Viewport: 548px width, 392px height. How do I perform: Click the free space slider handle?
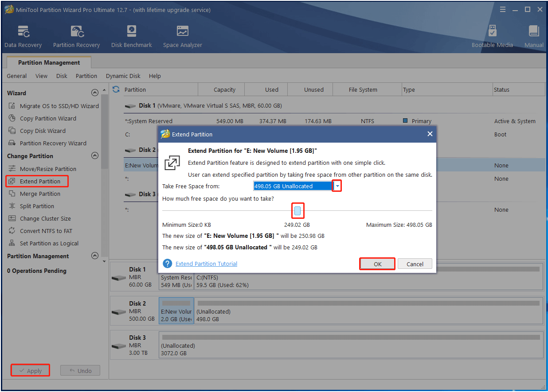point(297,211)
